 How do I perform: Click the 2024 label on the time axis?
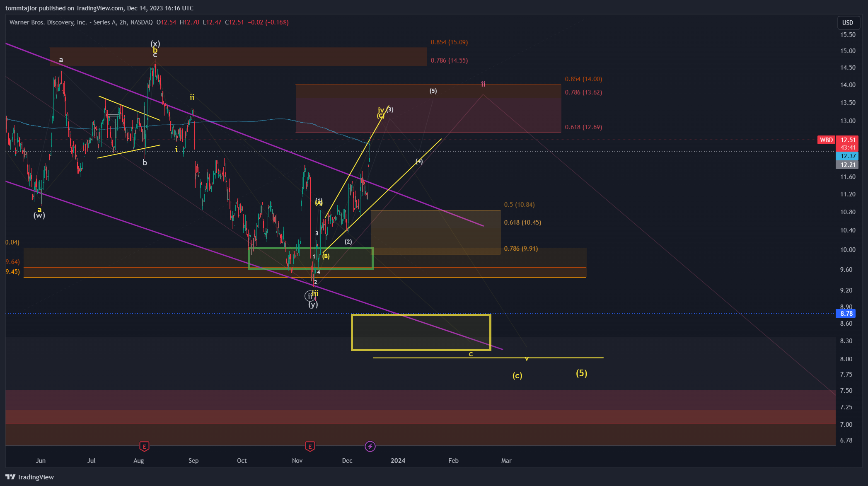point(398,461)
